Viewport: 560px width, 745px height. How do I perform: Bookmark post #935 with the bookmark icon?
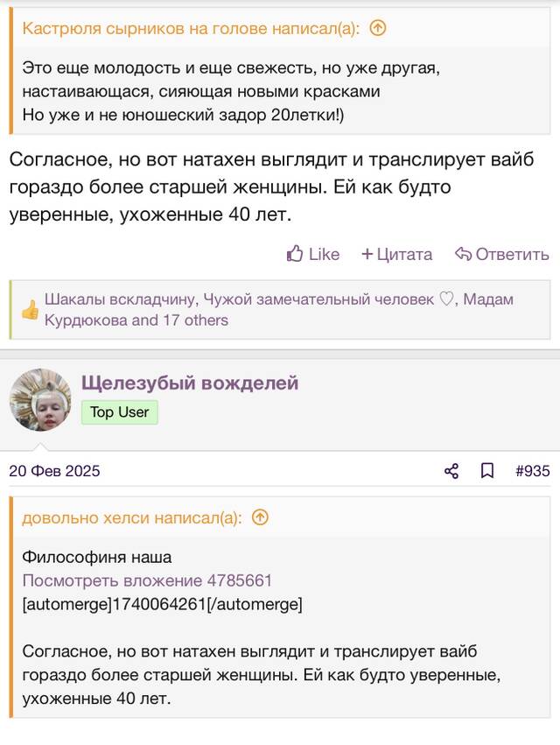(486, 471)
